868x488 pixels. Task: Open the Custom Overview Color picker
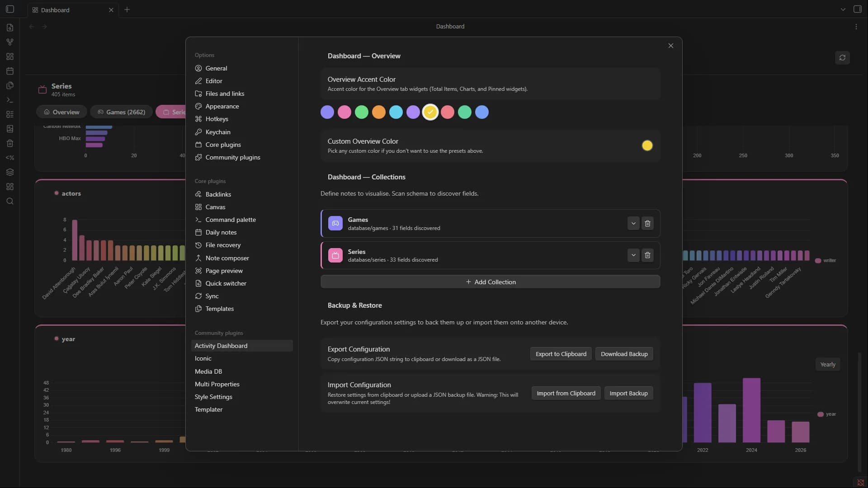(x=647, y=145)
